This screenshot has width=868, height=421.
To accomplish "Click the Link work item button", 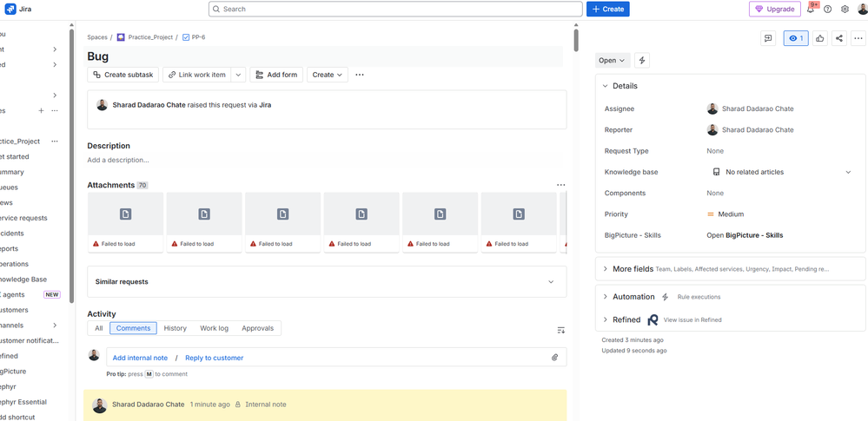I will coord(197,75).
